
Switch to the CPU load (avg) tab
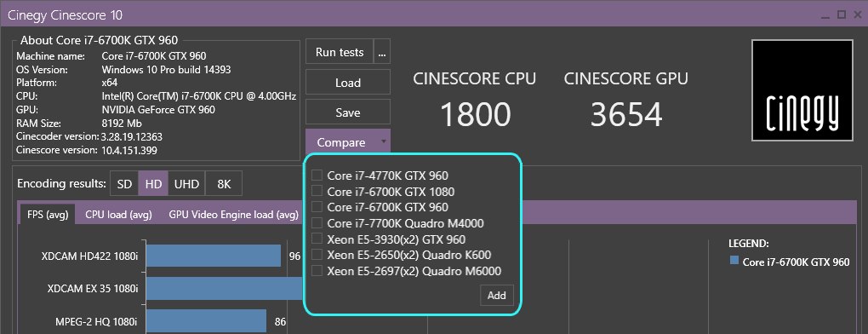[x=118, y=215]
